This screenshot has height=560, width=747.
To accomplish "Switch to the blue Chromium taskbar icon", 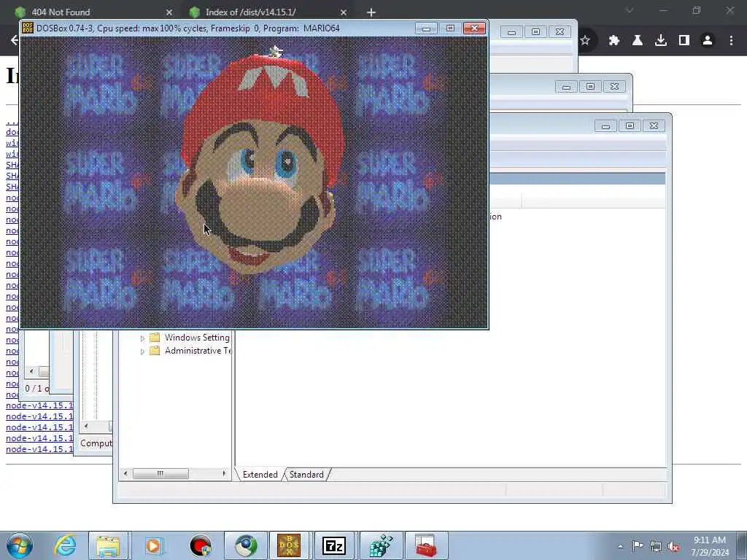I will [245, 545].
